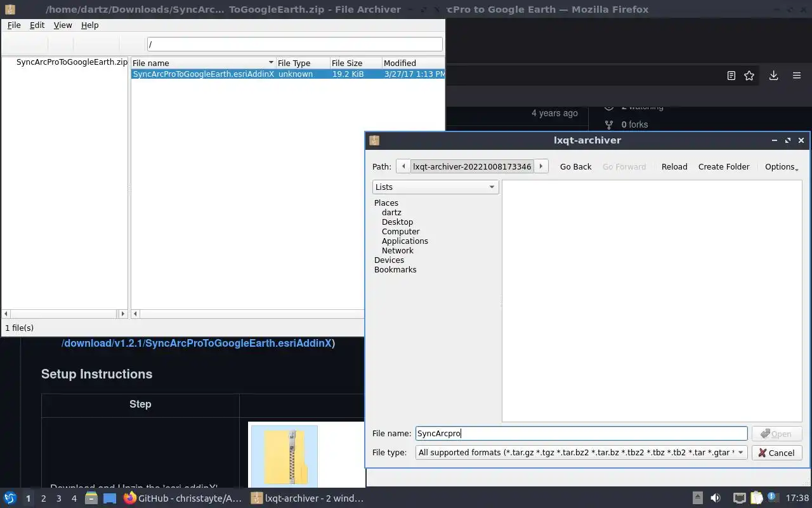Image resolution: width=812 pixels, height=508 pixels.
Task: Switch to workspace 4 in taskbar
Action: coord(74,498)
